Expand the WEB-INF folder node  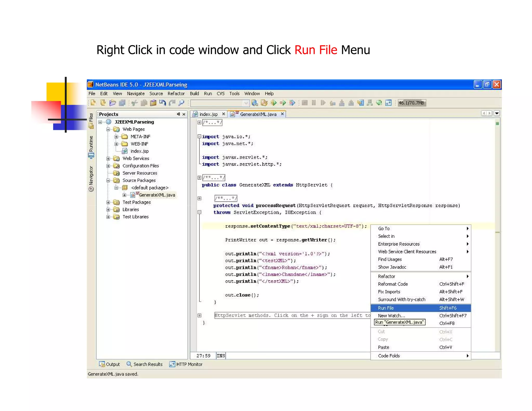pos(116,144)
